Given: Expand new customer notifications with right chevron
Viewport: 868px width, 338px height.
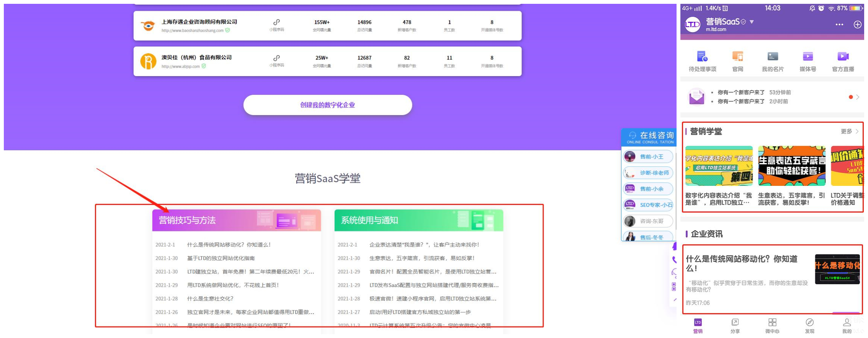Looking at the screenshot, I should (x=858, y=97).
